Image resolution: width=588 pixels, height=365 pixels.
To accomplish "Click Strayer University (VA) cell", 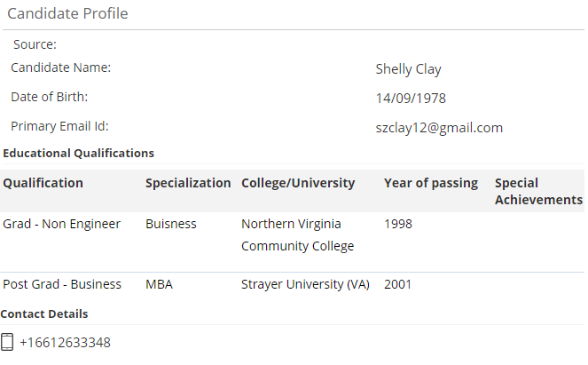I will (305, 285).
